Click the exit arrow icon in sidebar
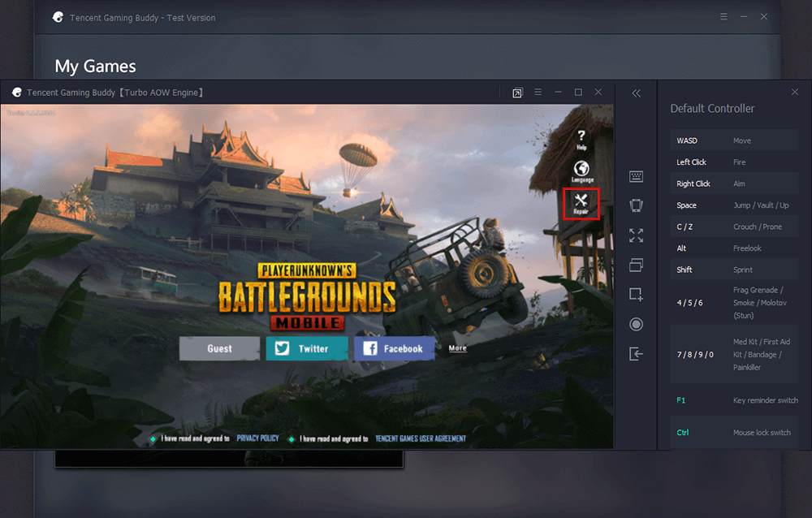The image size is (812, 518). click(x=636, y=354)
